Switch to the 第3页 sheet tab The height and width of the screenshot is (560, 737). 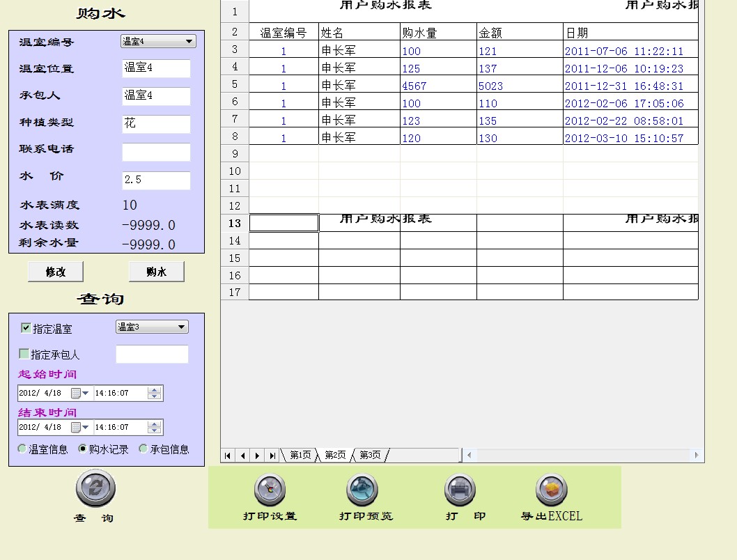point(370,456)
